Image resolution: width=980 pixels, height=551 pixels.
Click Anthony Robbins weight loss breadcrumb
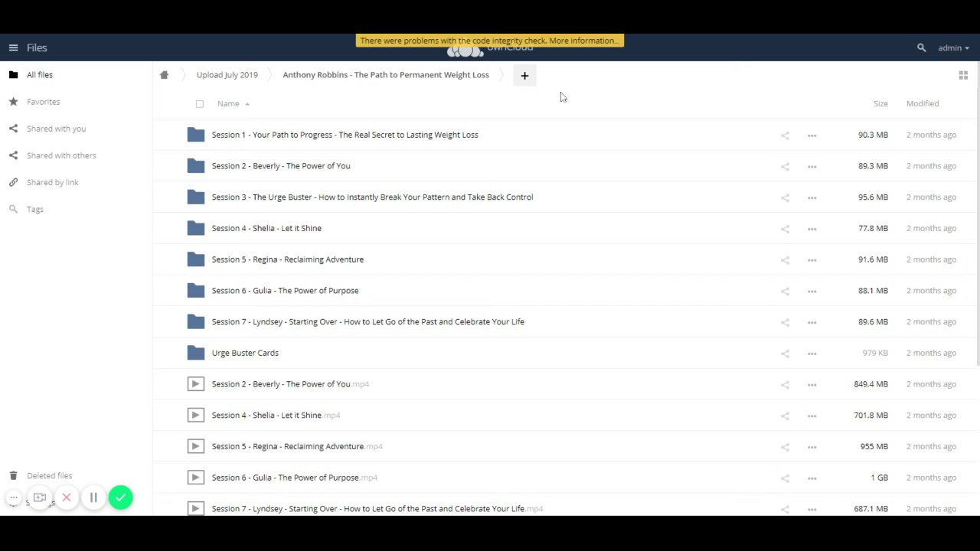tap(386, 75)
